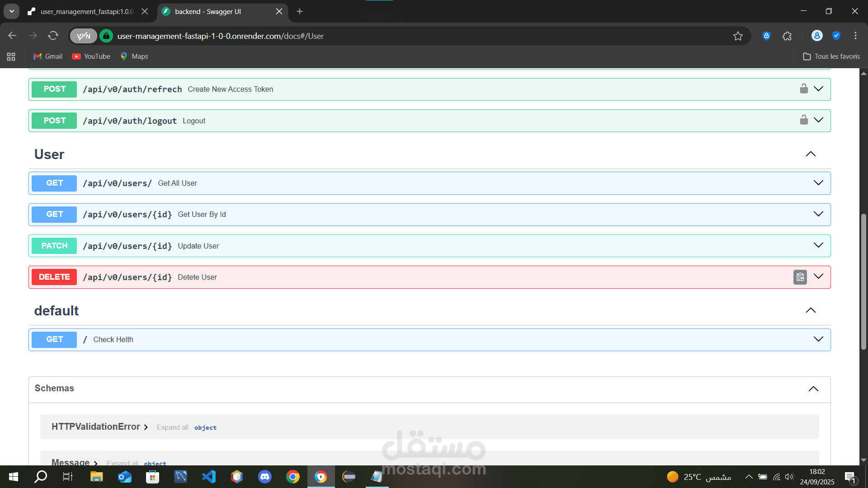Click the site security lock icon
This screenshot has width=868, height=488.
[x=106, y=36]
